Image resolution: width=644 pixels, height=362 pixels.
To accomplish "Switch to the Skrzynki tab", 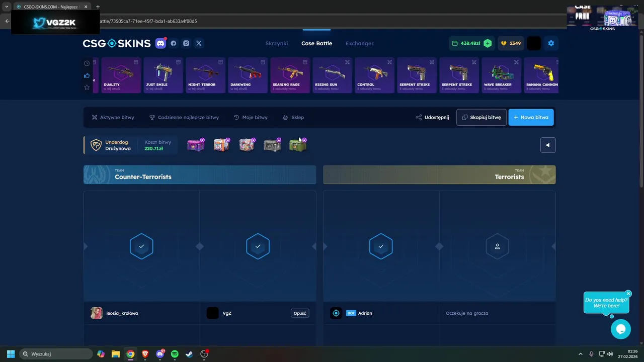I will coord(277,43).
